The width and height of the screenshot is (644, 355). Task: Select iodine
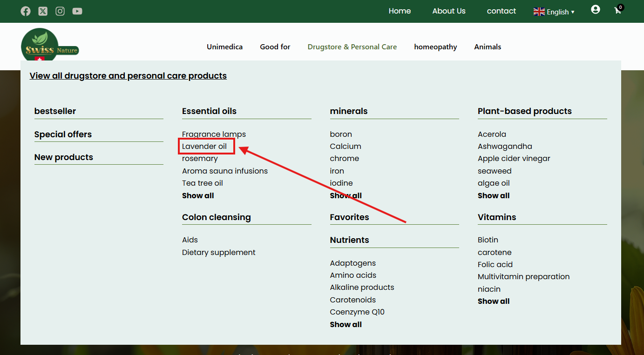tap(341, 183)
